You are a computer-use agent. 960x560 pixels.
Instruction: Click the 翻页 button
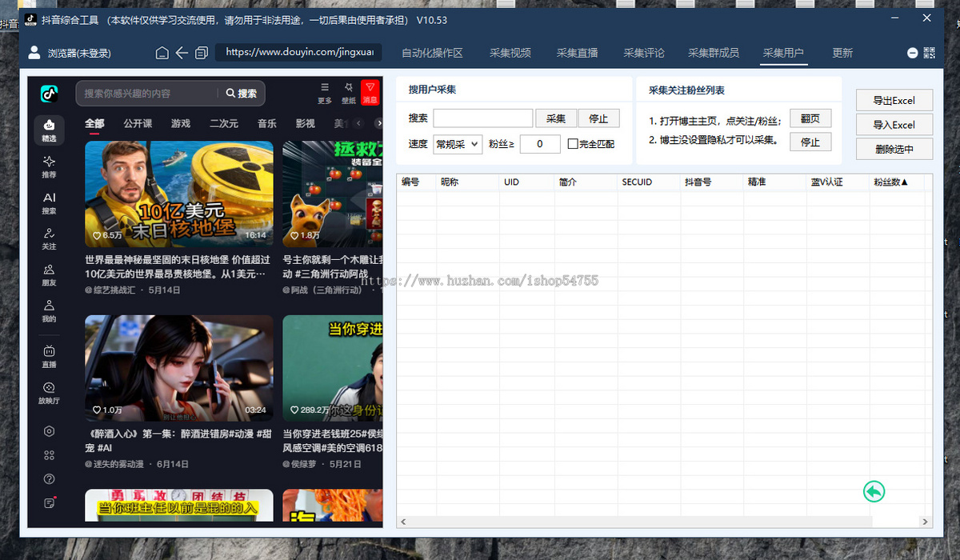click(810, 118)
